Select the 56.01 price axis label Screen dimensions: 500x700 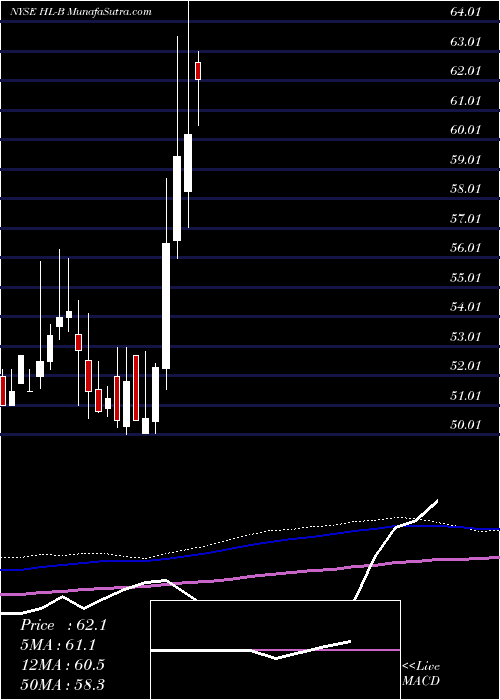click(x=465, y=248)
